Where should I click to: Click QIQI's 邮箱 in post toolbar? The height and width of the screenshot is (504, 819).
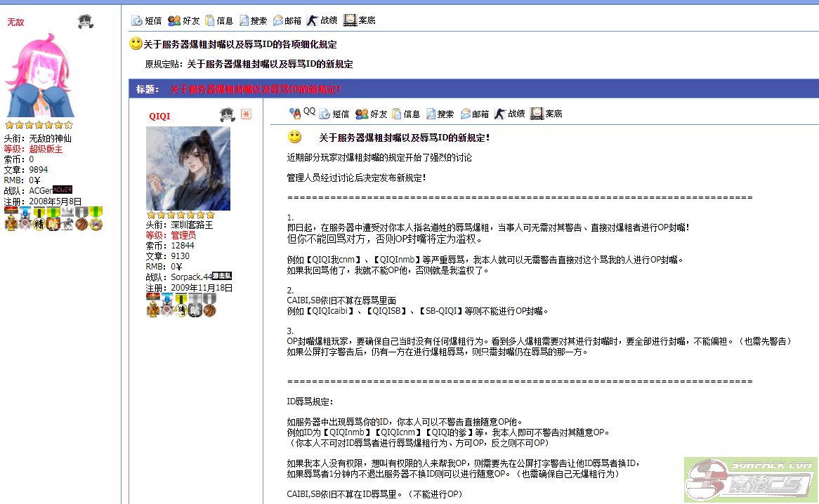(x=474, y=114)
